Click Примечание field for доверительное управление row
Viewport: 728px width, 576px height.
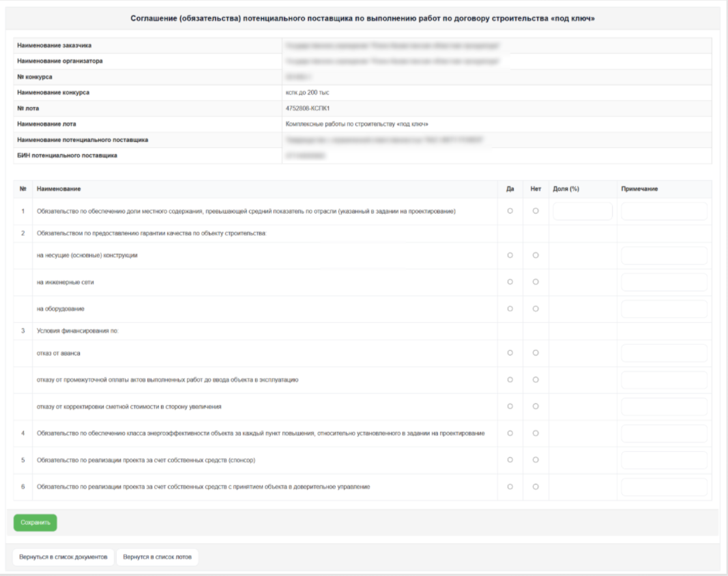tap(664, 487)
